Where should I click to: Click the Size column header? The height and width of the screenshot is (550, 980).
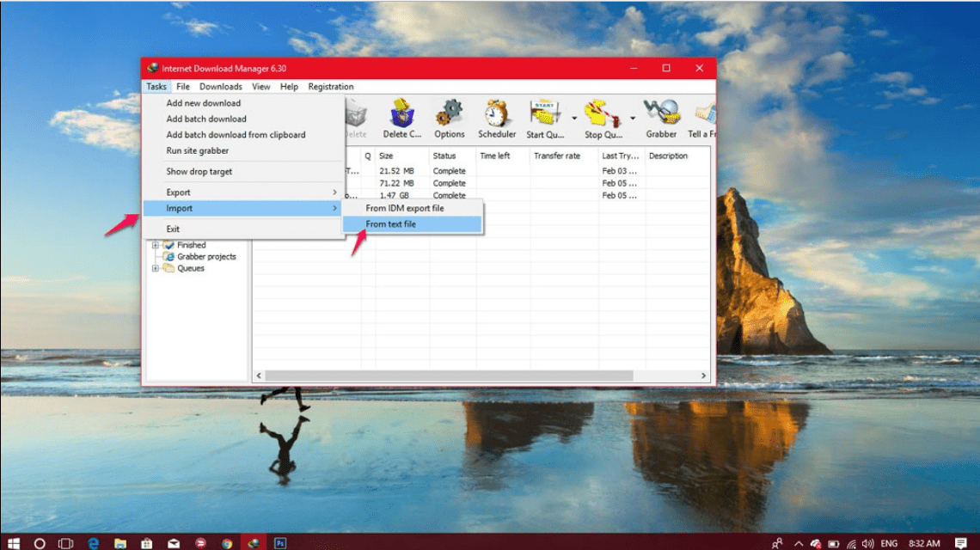(386, 156)
